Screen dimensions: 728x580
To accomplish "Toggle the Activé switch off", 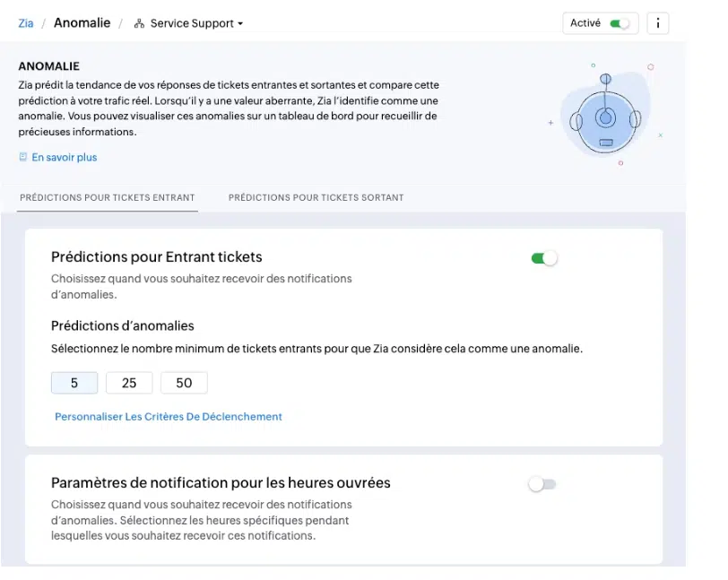I will [x=620, y=23].
